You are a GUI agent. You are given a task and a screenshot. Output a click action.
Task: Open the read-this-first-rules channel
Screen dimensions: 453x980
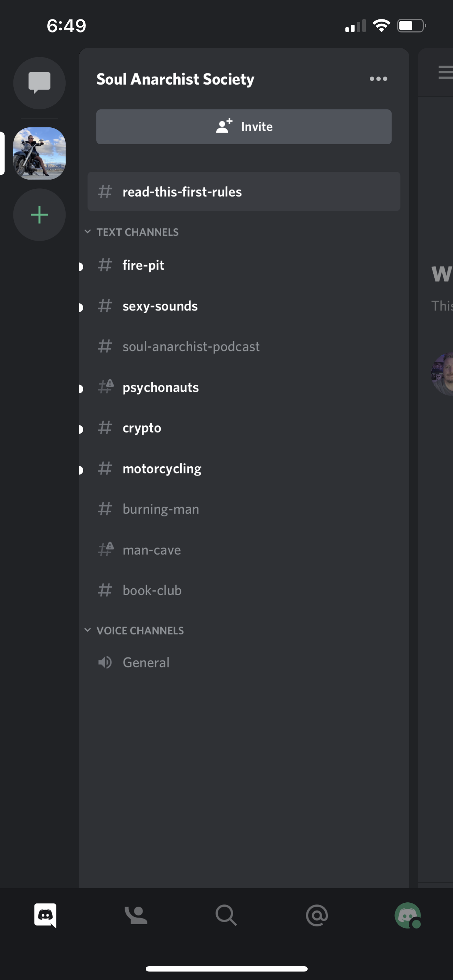click(x=244, y=192)
